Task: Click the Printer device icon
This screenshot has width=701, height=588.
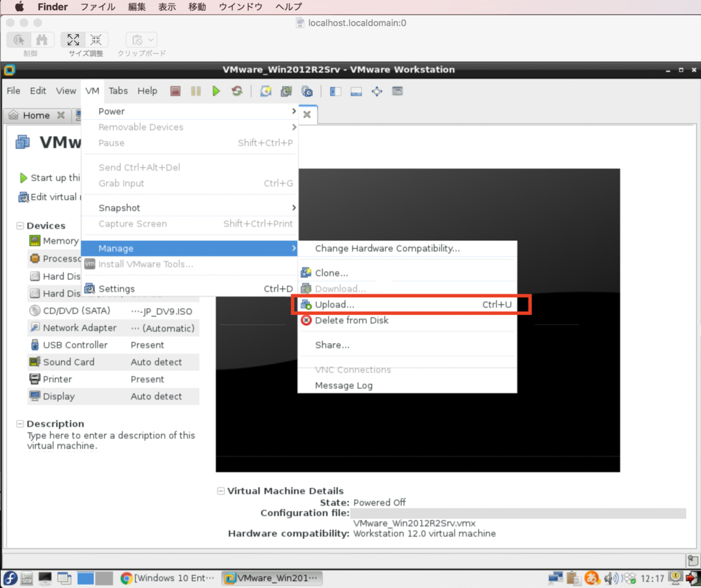Action: [x=35, y=379]
